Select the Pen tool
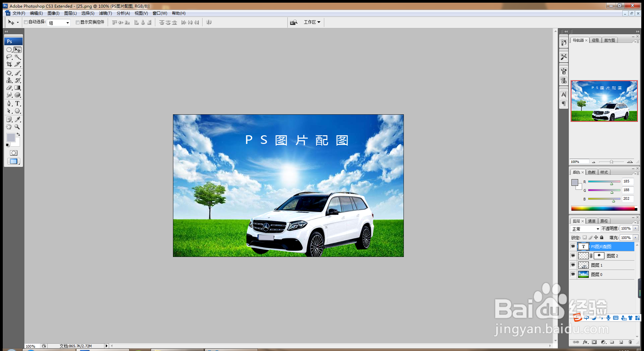Screen dimensions: 644x351 (9, 103)
